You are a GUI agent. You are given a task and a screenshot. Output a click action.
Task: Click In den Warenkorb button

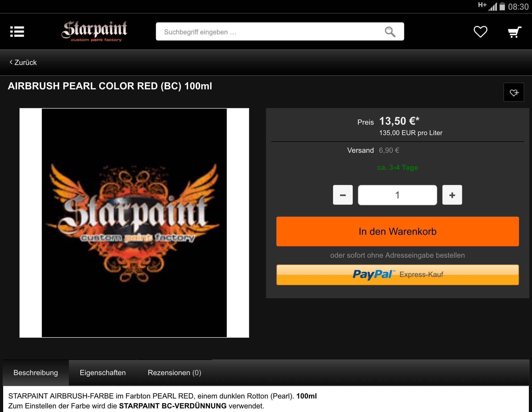pos(397,231)
